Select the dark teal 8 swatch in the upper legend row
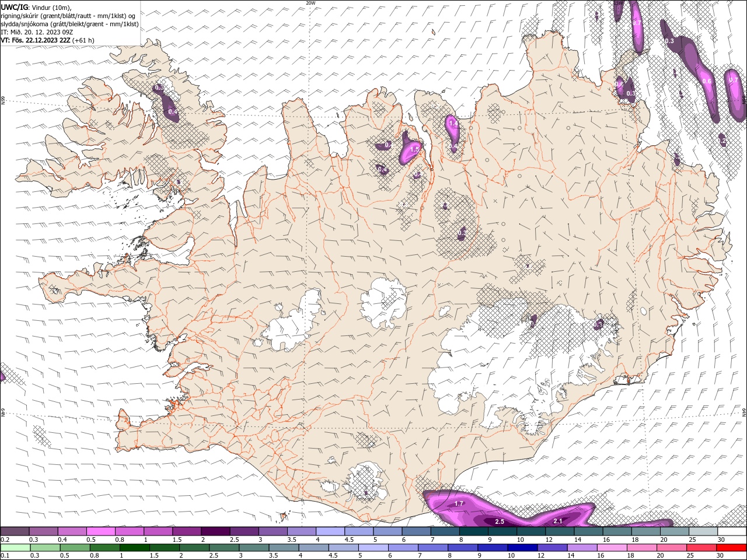Viewport: 747px width, 560px height. click(x=473, y=531)
